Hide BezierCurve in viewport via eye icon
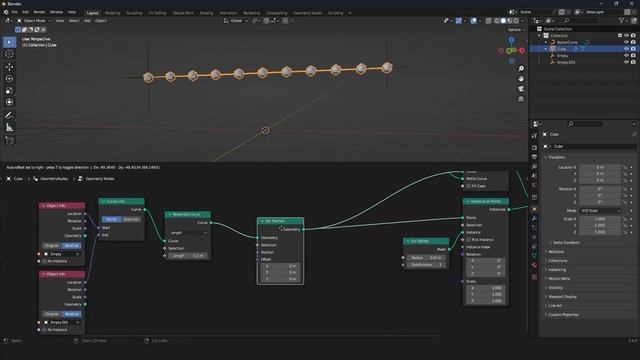This screenshot has height=360, width=640. 626,42
